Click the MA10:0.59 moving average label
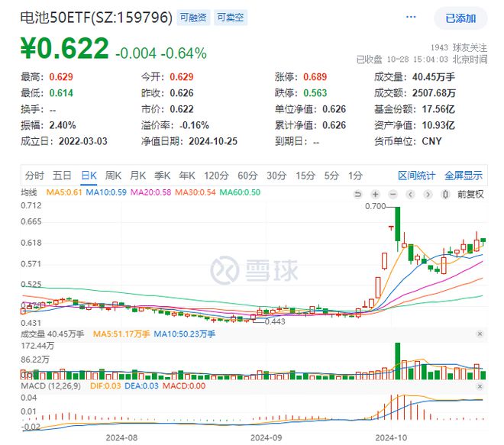Screen dimensions: 504x445 click(106, 192)
